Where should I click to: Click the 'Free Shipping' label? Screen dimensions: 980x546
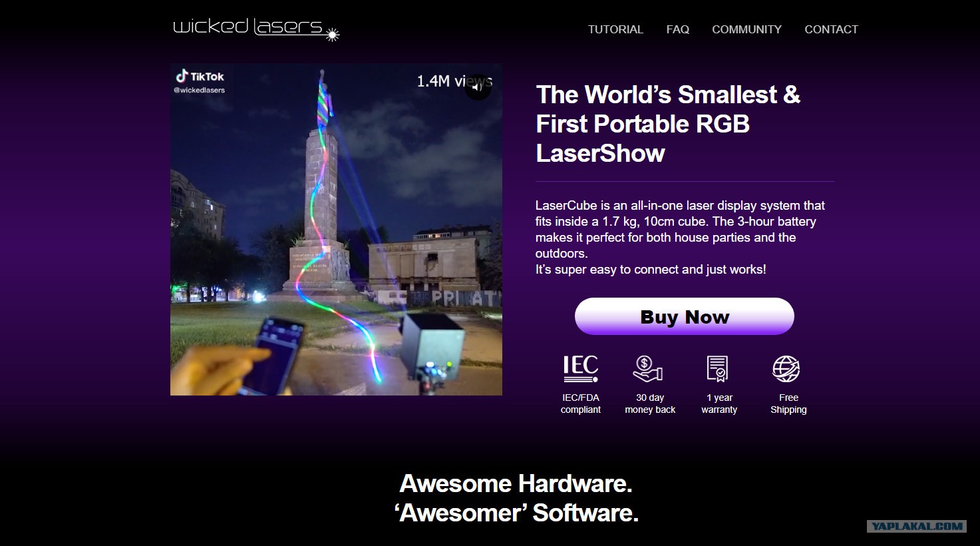[x=788, y=404]
